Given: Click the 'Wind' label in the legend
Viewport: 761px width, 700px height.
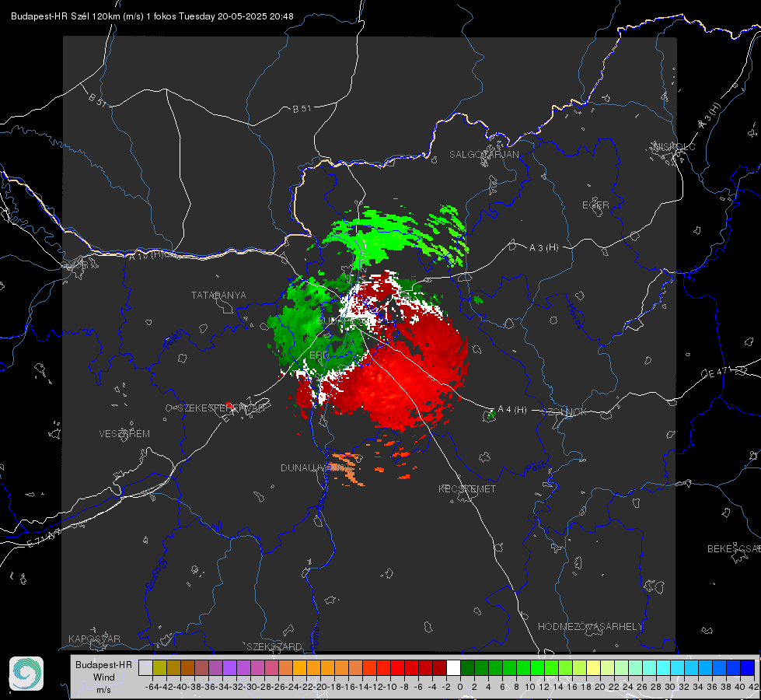Looking at the screenshot, I should [104, 677].
